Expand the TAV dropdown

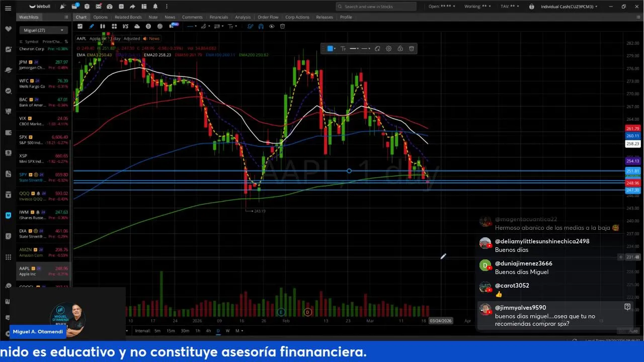511,7
